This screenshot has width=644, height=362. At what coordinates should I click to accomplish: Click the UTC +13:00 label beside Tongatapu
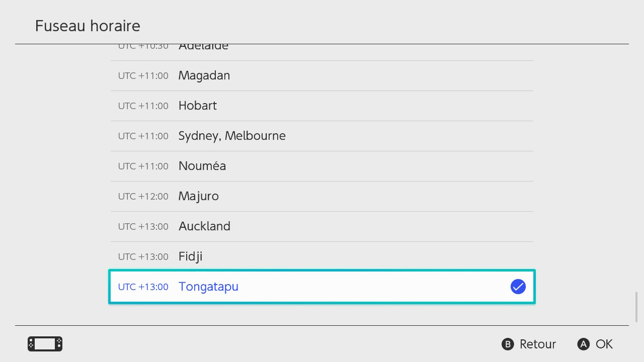(143, 287)
